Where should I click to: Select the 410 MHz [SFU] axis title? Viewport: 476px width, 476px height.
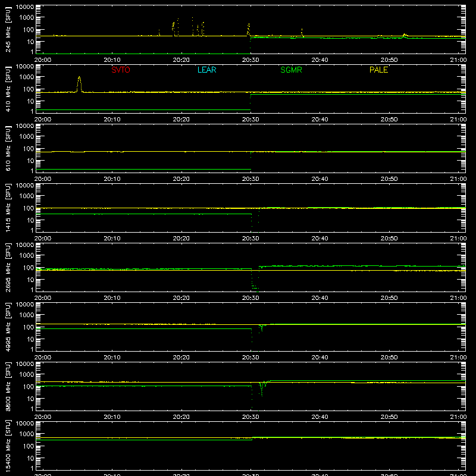(x=8, y=89)
